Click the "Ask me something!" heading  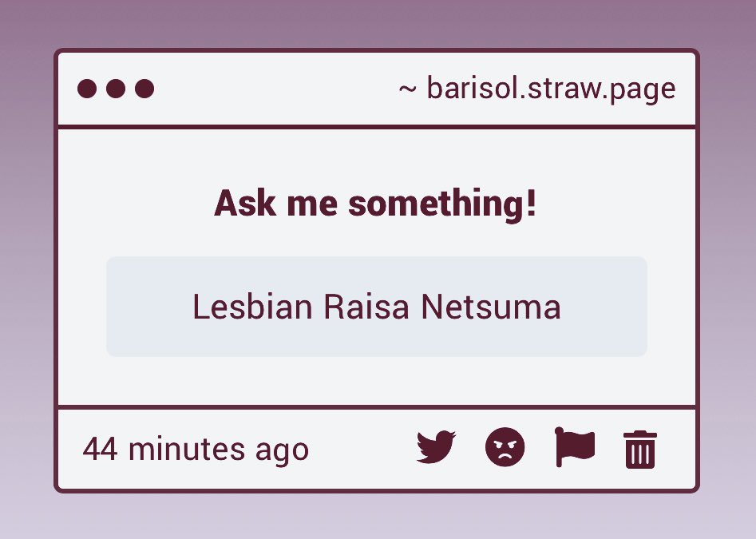tap(375, 204)
